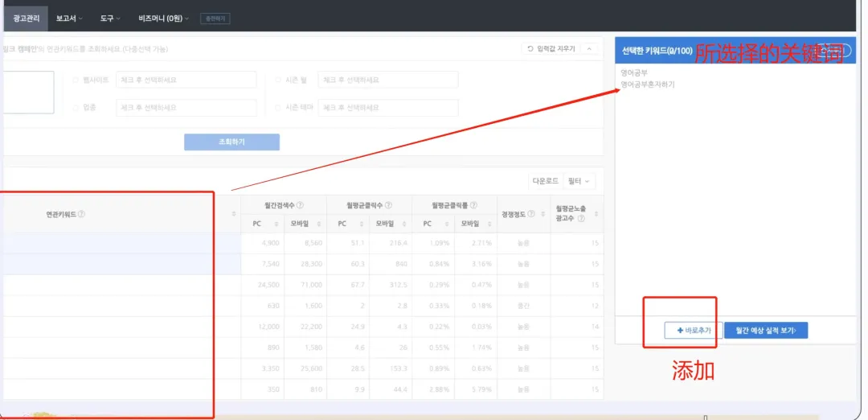Screen dimensions: 868x420
Task: Open the 필터 dropdown
Action: (579, 181)
